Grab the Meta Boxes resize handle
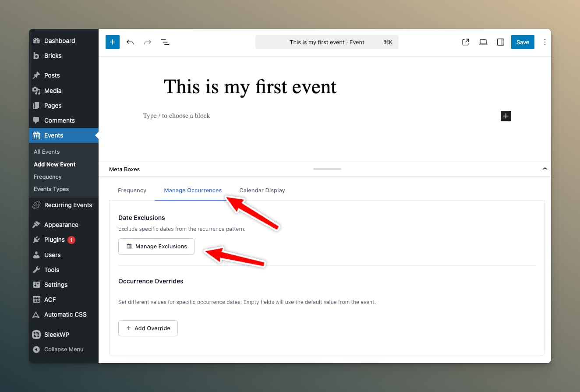The width and height of the screenshot is (580, 392). [x=327, y=169]
